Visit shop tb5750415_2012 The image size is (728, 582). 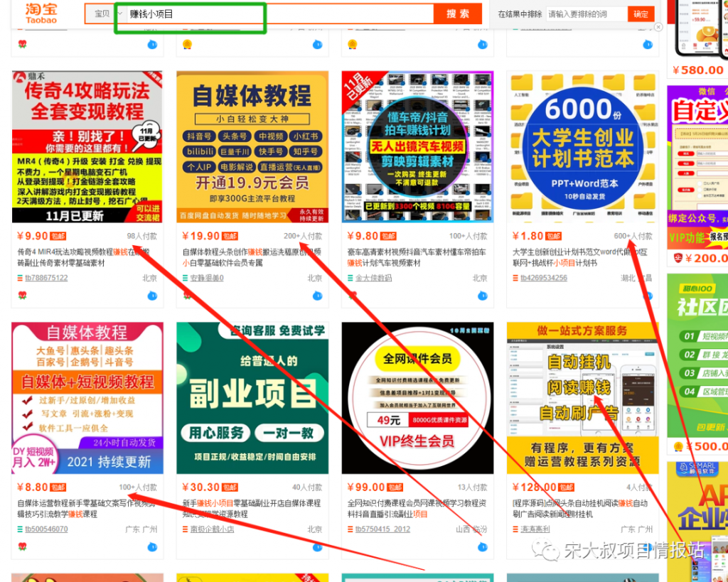click(382, 529)
